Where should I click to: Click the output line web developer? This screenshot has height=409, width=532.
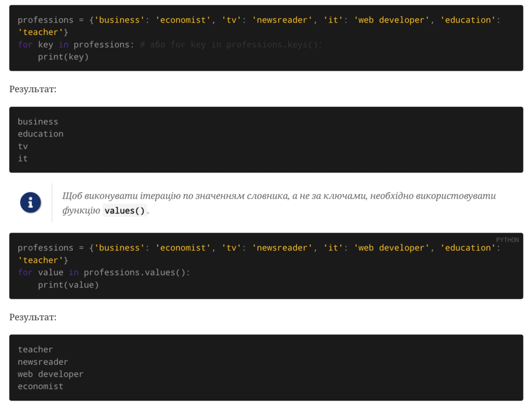pos(50,374)
